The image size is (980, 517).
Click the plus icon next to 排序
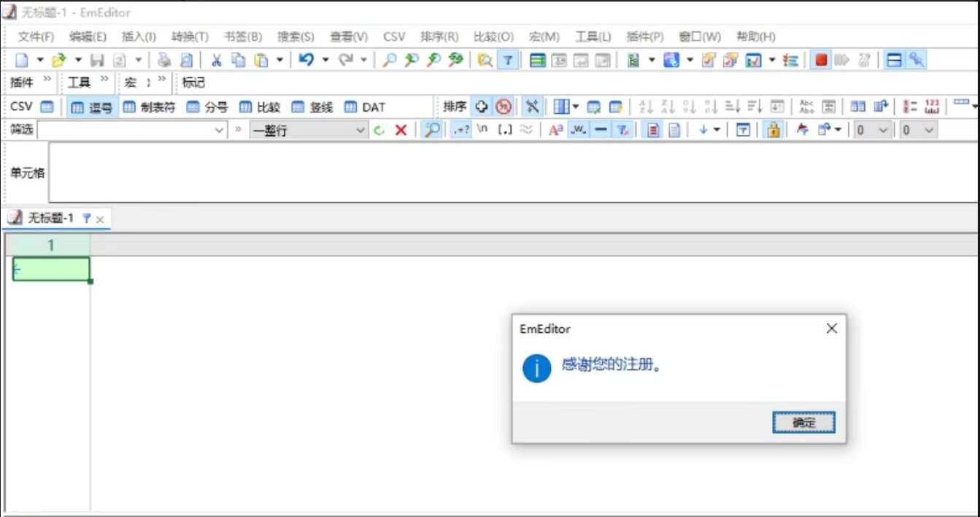pos(482,107)
